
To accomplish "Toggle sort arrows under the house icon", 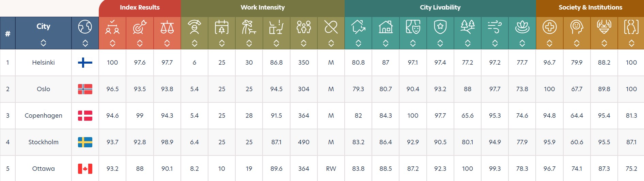I will [386, 43].
